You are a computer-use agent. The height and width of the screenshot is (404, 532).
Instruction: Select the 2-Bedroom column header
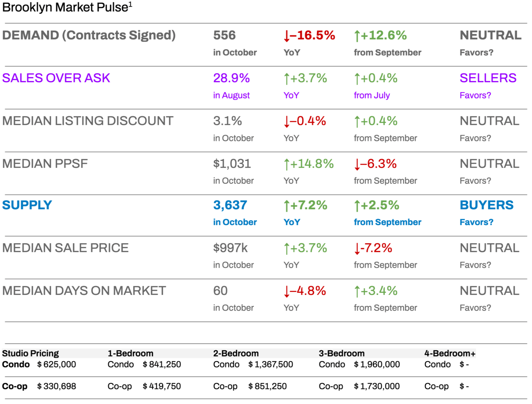pyautogui.click(x=236, y=353)
